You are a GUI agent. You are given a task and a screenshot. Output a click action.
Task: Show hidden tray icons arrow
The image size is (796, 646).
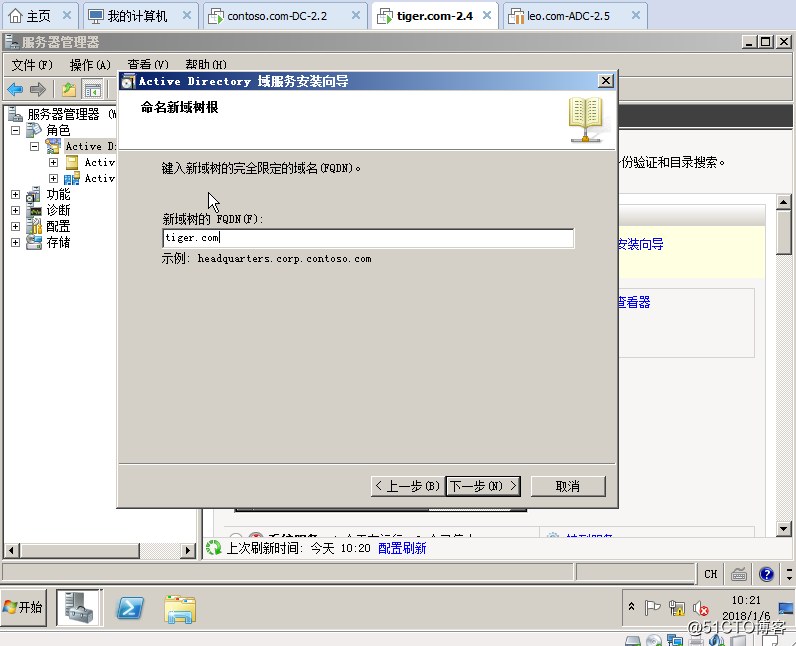coord(632,606)
